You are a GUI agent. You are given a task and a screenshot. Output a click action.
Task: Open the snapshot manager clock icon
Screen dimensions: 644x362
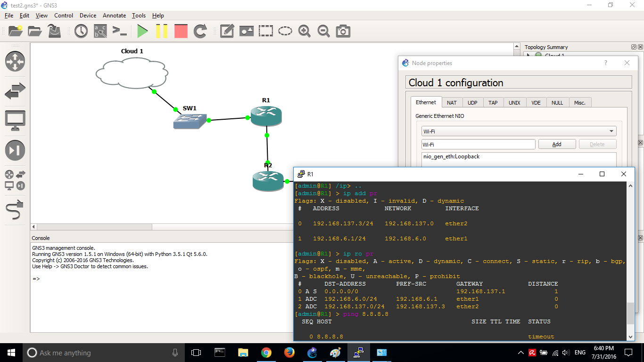click(81, 31)
